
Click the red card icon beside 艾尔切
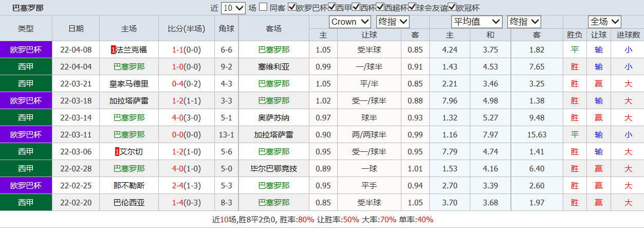[x=117, y=152]
